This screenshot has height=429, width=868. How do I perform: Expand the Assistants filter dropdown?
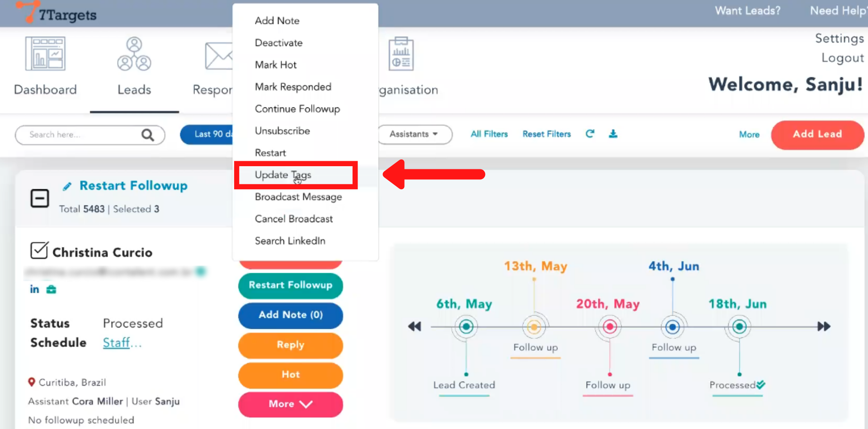click(x=414, y=134)
